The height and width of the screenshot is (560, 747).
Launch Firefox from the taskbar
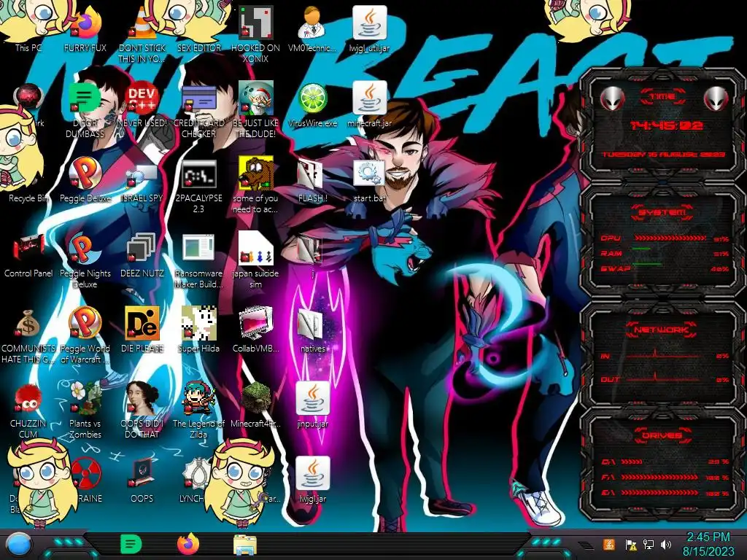pos(188,544)
